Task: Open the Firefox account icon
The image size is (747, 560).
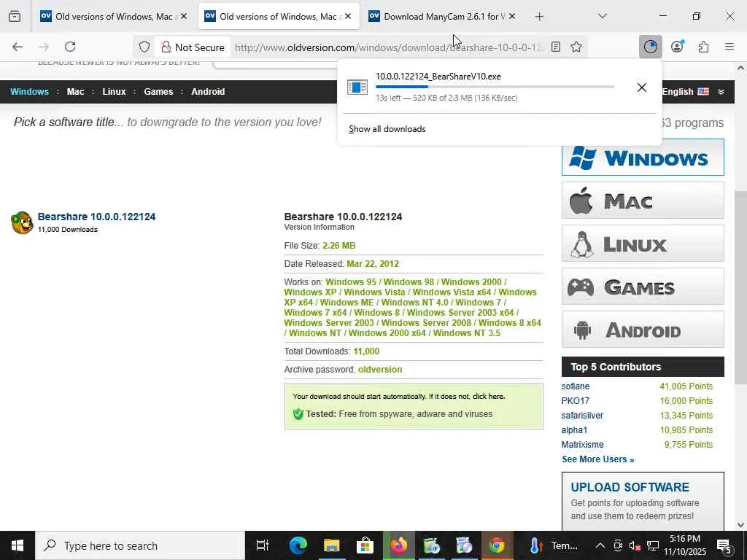Action: (677, 47)
